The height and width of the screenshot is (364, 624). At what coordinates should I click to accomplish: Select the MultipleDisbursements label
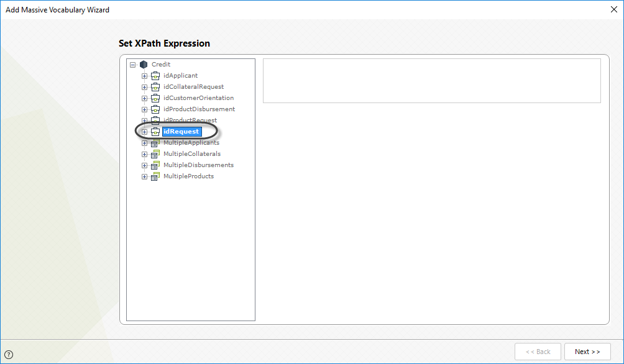coord(198,165)
